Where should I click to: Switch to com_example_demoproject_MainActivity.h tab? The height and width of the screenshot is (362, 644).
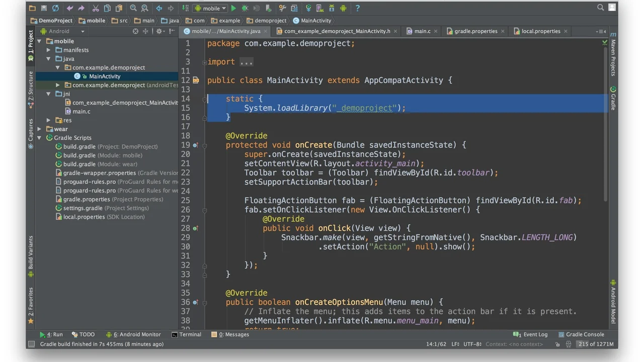click(x=337, y=31)
